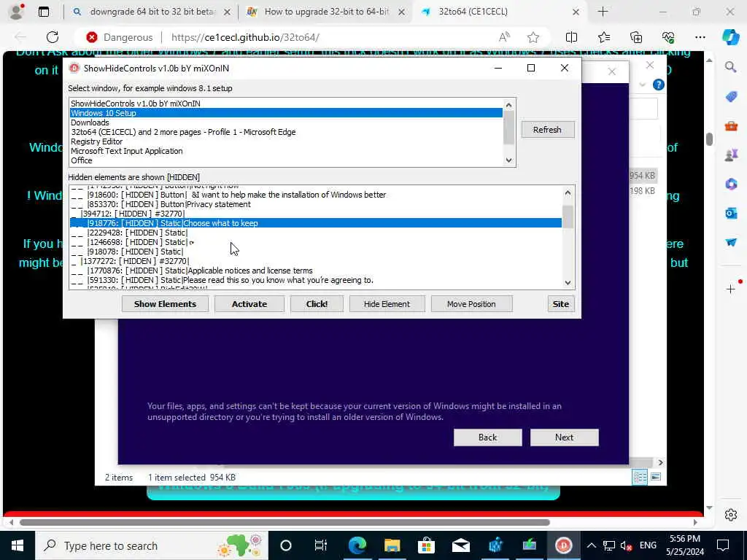Open the sidebar Tools briefcase icon
The width and height of the screenshot is (747, 560).
(x=731, y=126)
